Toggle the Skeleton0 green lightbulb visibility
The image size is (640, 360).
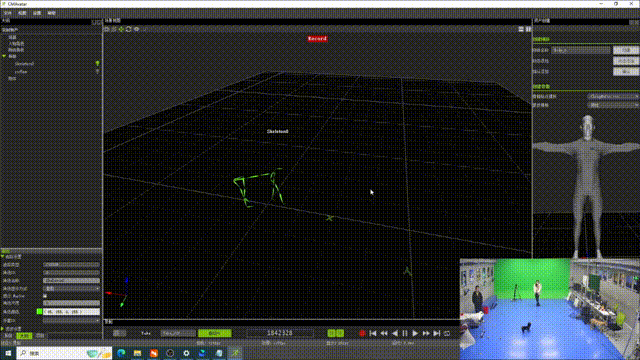98,63
